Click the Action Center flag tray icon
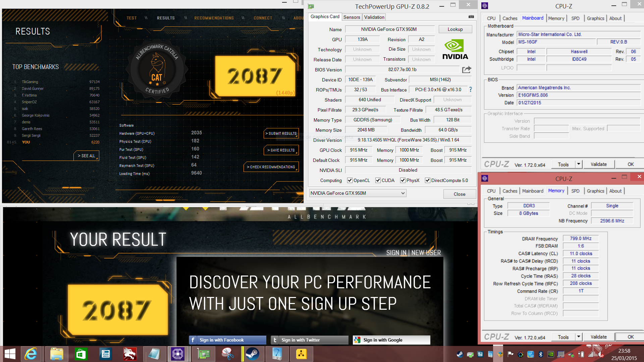The width and height of the screenshot is (644, 362). coord(511,354)
